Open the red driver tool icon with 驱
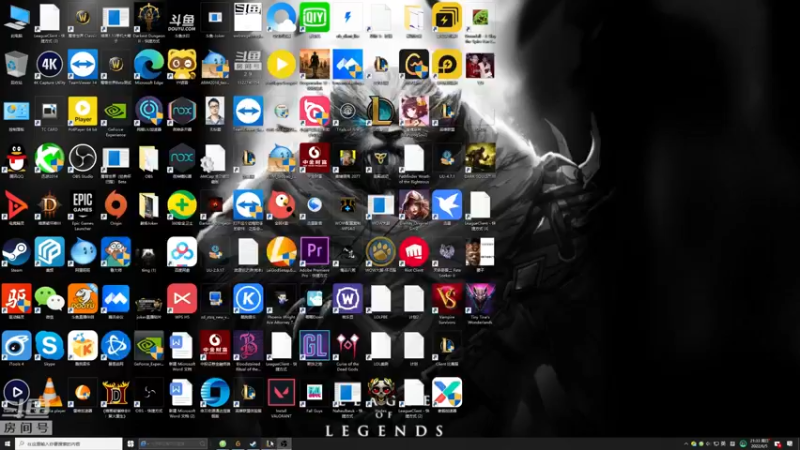Image resolution: width=800 pixels, height=450 pixels. tap(16, 299)
